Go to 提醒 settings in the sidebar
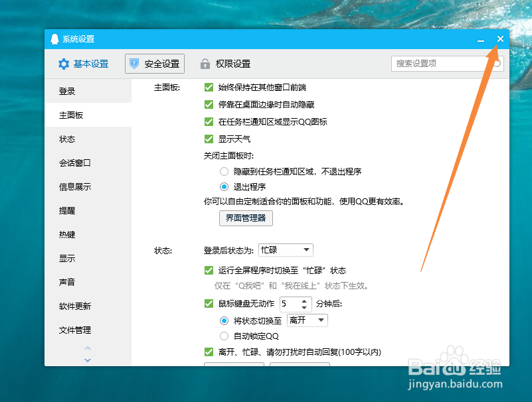Viewport: 532px width, 402px height. (88, 211)
